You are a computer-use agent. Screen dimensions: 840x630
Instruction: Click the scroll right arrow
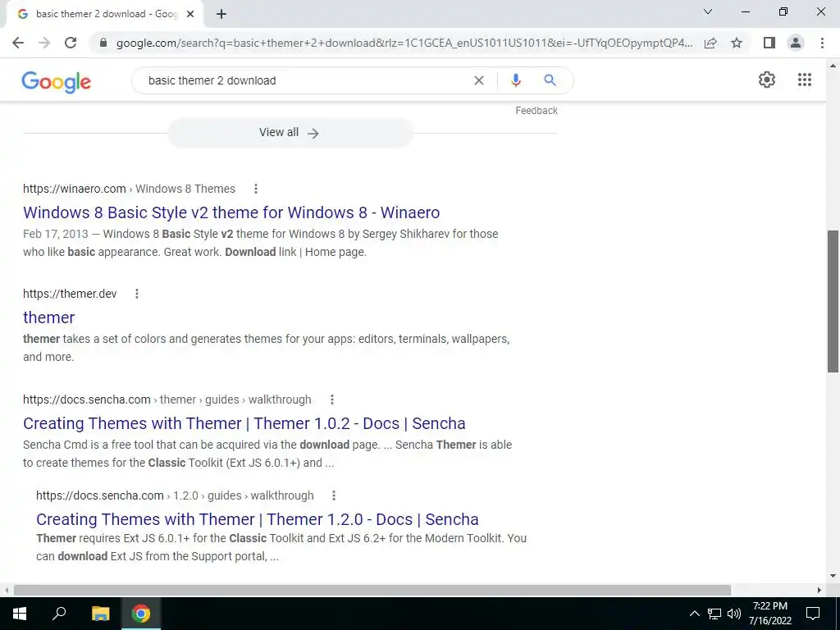click(819, 591)
